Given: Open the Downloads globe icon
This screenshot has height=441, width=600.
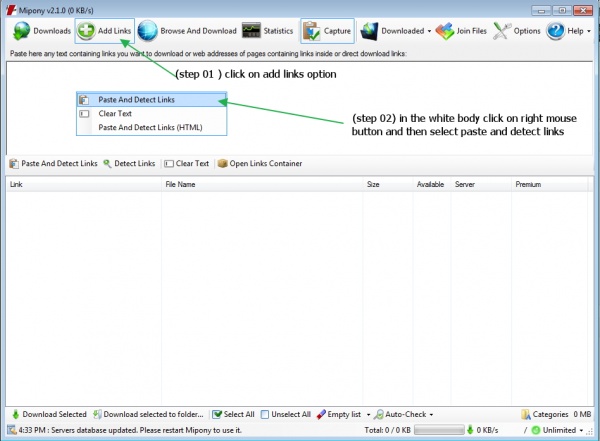Looking at the screenshot, I should click(21, 31).
